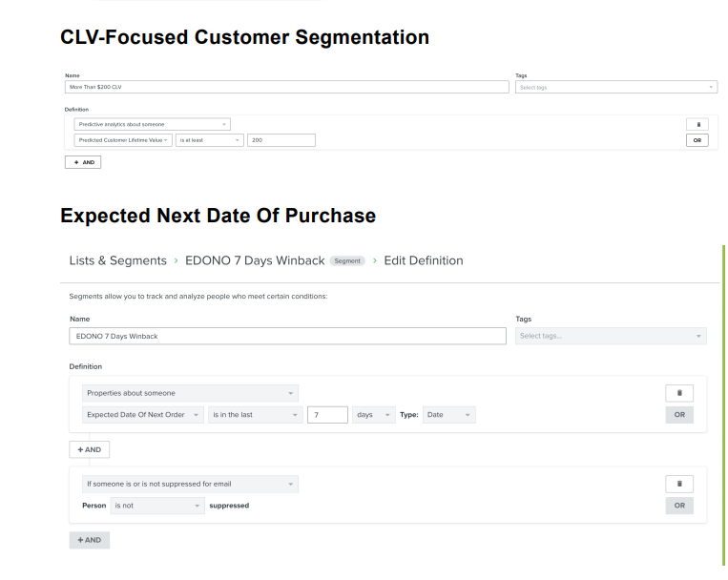This screenshot has width=728, height=580.
Task: Open Select tags dropdown for CLV segment
Action: (616, 87)
